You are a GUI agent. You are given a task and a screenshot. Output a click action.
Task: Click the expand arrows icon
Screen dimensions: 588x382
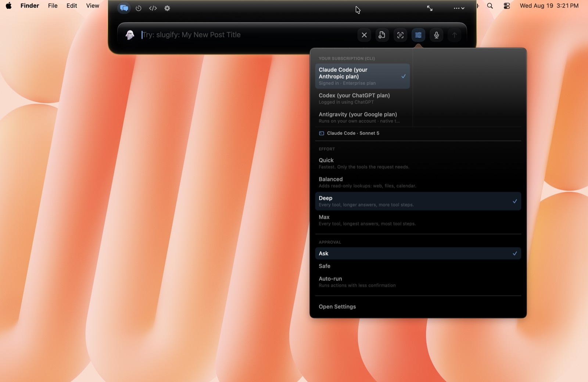tap(430, 8)
